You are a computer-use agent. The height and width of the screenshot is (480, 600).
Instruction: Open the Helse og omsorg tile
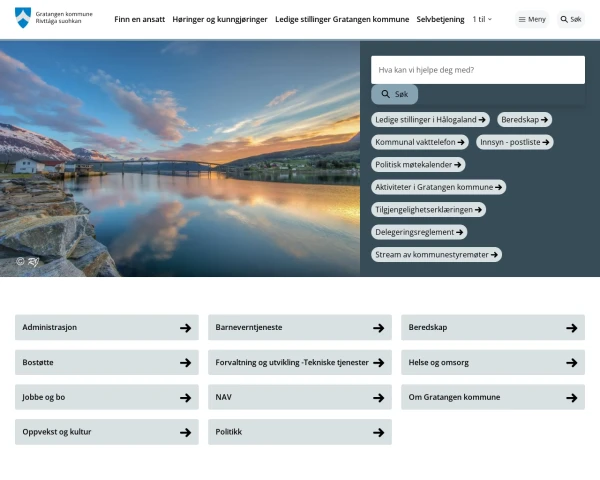pyautogui.click(x=492, y=363)
